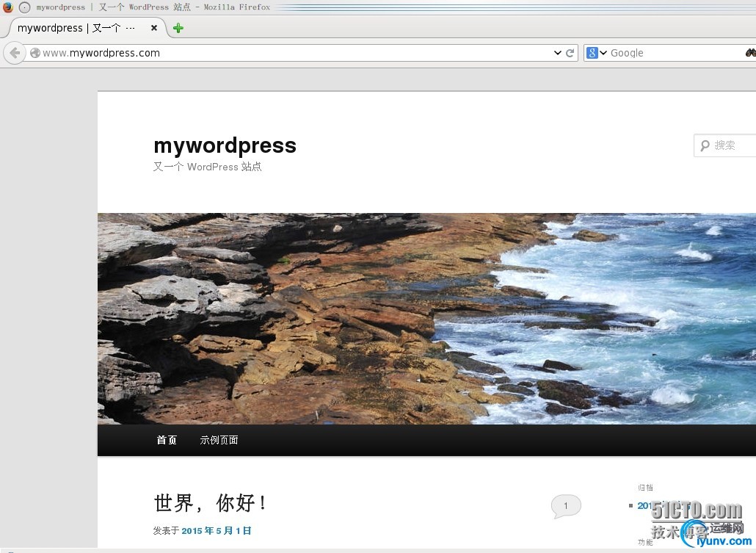Click the coastal header image
756x553 pixels.
click(426, 319)
